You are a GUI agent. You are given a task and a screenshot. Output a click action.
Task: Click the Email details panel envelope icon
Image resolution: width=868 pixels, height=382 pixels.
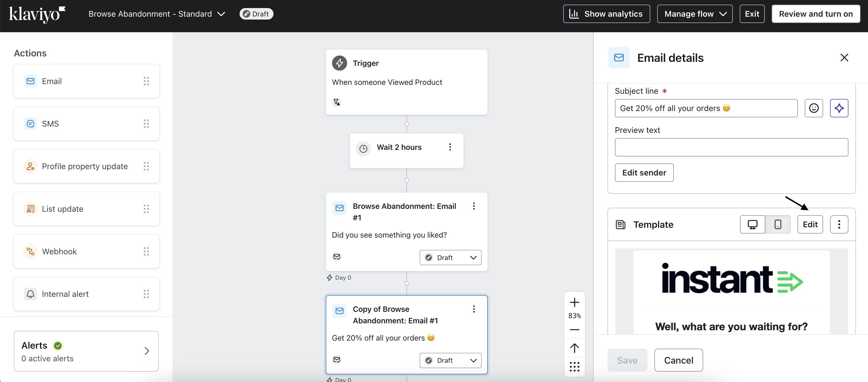pyautogui.click(x=619, y=58)
